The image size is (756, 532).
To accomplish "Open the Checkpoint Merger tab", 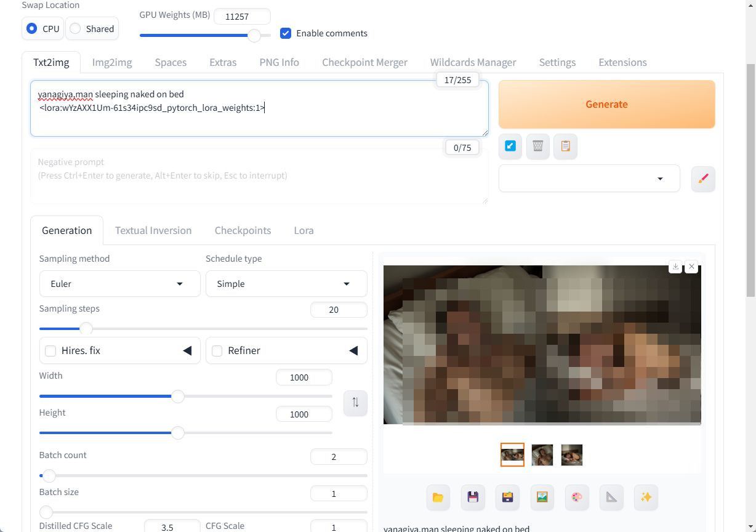I will point(364,62).
